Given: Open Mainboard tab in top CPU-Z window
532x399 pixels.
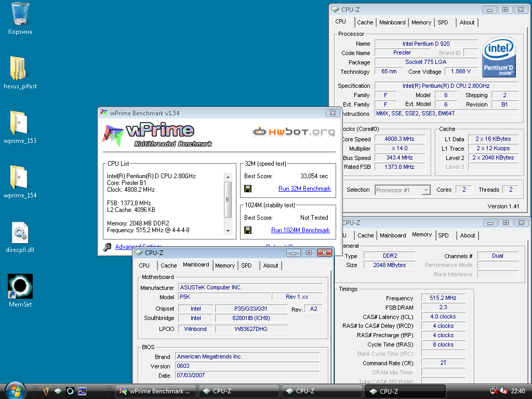Looking at the screenshot, I should 392,22.
